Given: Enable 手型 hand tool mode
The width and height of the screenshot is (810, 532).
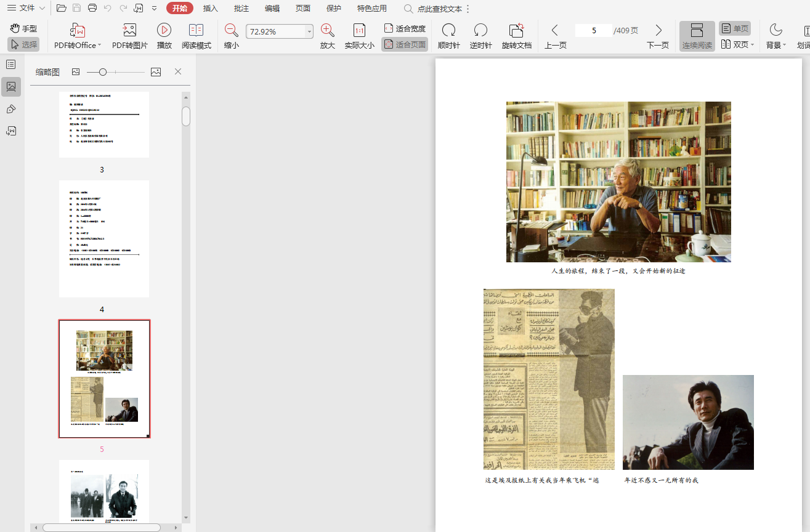Looking at the screenshot, I should click(23, 28).
